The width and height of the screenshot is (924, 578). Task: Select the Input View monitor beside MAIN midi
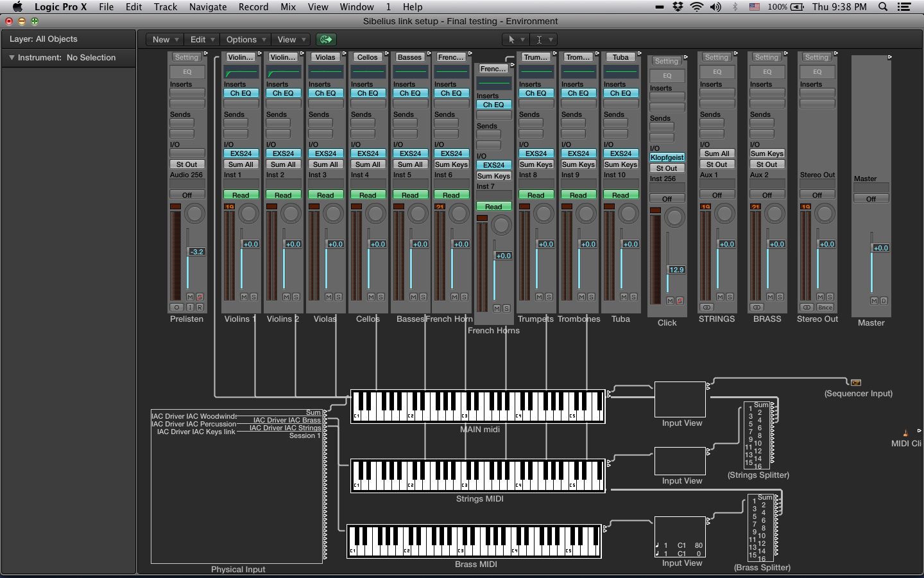point(680,399)
